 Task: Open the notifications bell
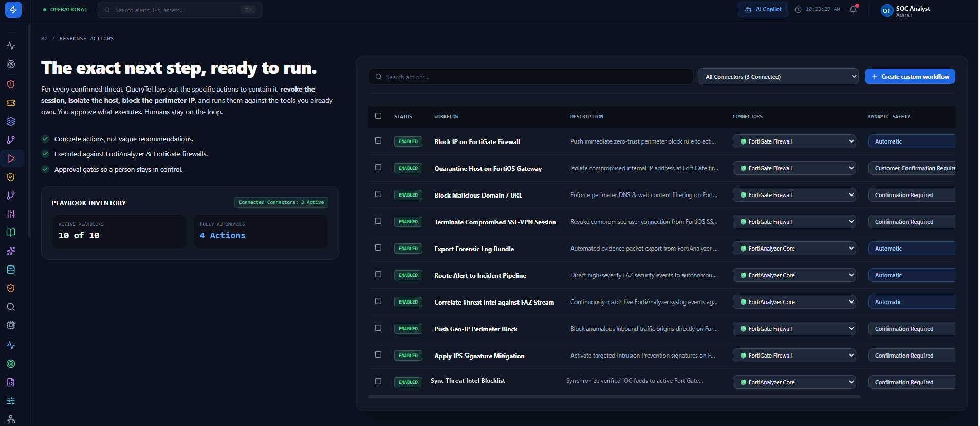click(853, 9)
